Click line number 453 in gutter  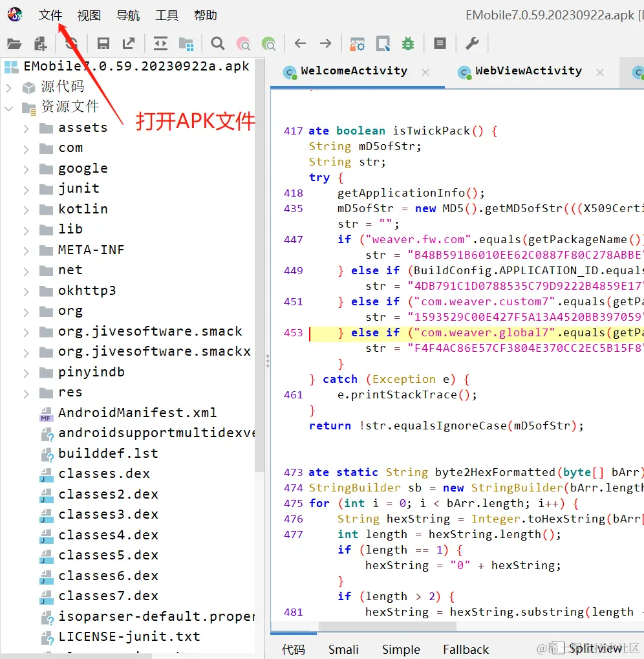pos(293,333)
